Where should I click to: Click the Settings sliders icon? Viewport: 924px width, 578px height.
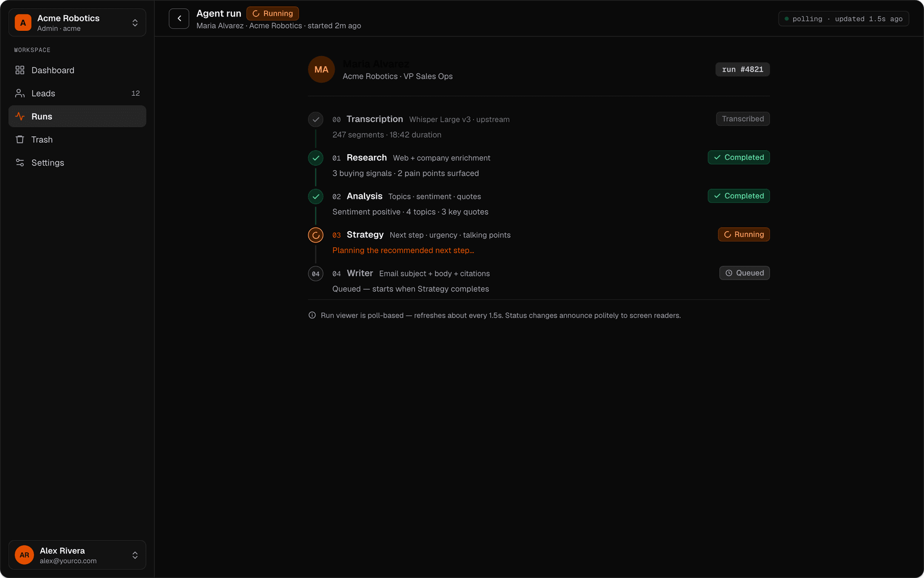point(20,162)
